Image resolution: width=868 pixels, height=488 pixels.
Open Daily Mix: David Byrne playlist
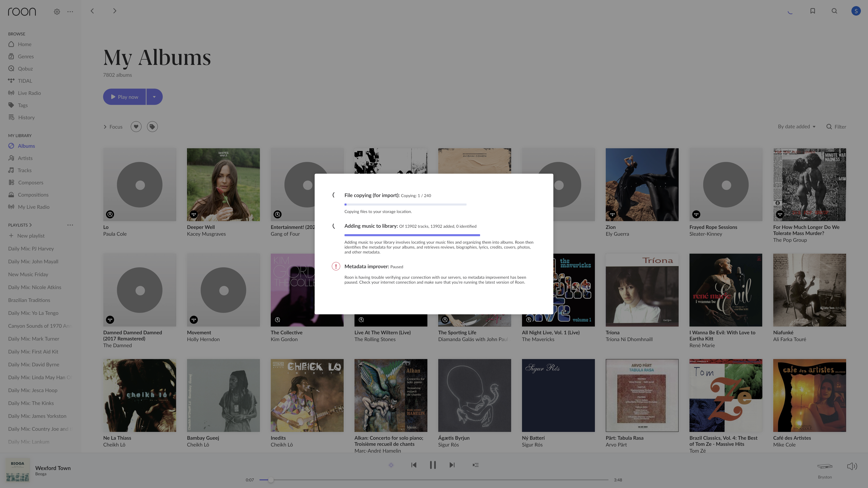34,364
